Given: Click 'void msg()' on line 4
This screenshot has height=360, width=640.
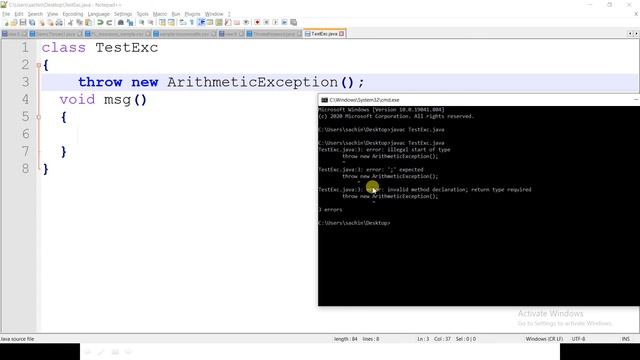Looking at the screenshot, I should (103, 100).
